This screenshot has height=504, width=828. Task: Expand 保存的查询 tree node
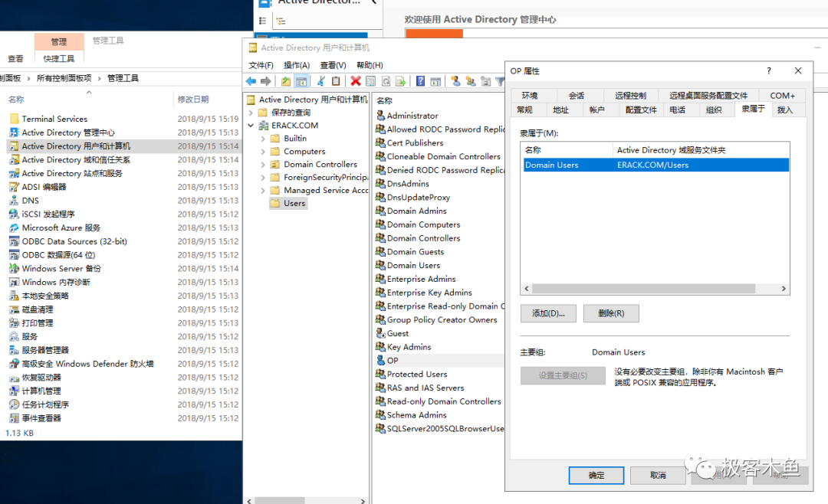(251, 113)
